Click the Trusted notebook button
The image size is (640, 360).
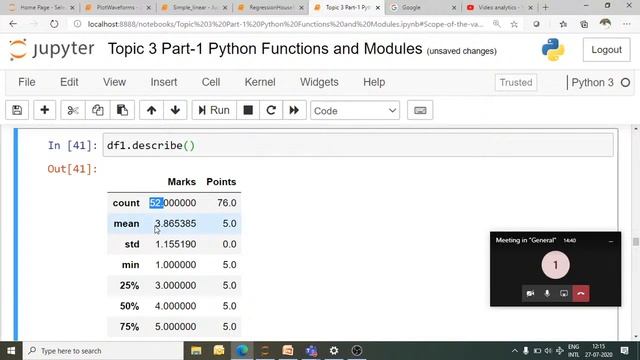[x=516, y=82]
